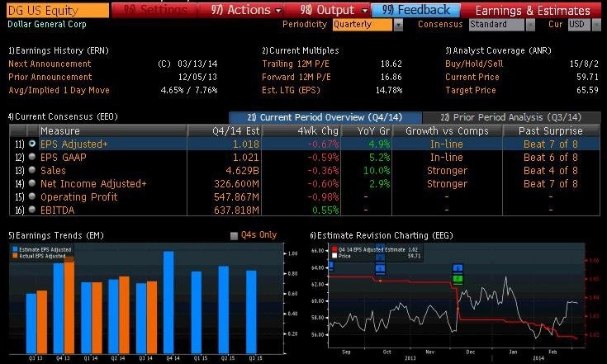Click the orange Actual EPS Adjusted legend swatch
The height and width of the screenshot is (364, 607).
(15, 256)
